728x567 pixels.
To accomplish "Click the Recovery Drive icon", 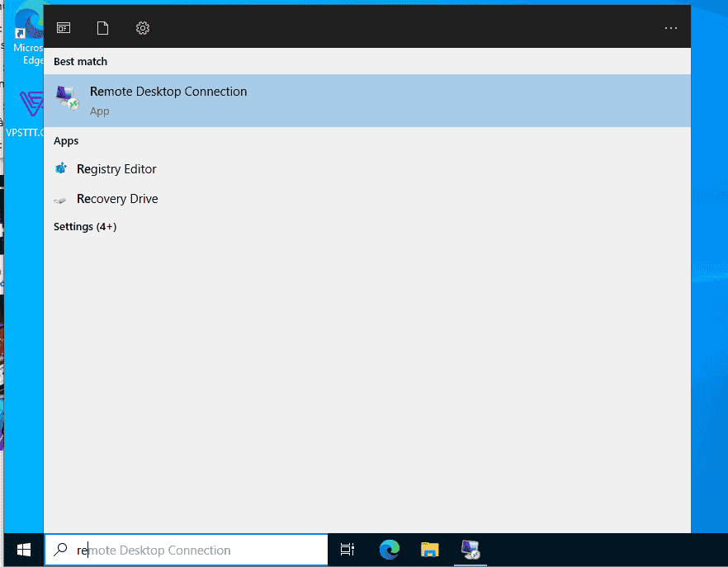I will [x=60, y=201].
